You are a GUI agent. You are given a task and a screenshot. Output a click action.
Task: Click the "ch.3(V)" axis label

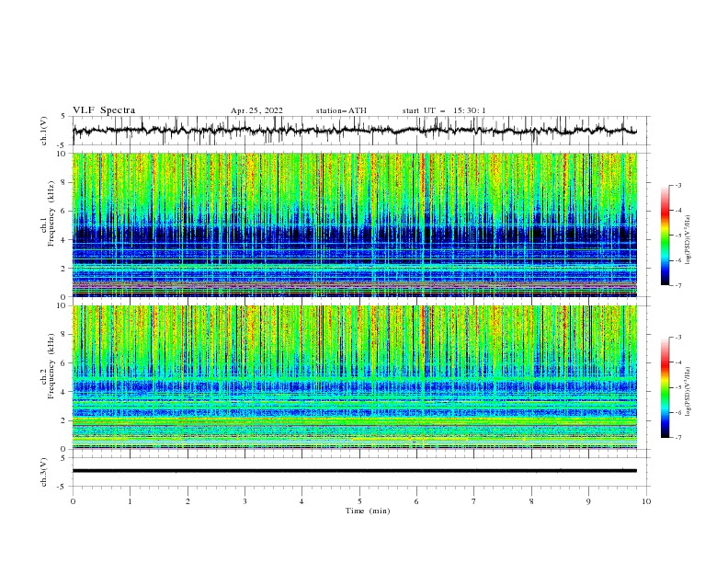click(x=43, y=472)
